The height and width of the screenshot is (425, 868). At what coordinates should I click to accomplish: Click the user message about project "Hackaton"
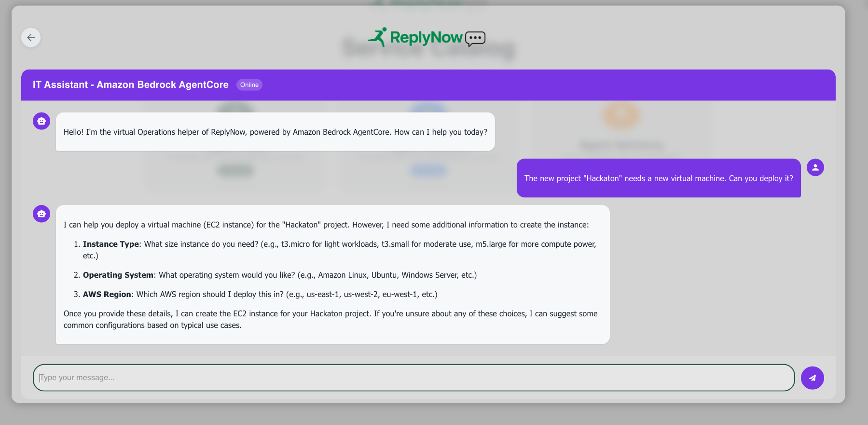tap(659, 178)
